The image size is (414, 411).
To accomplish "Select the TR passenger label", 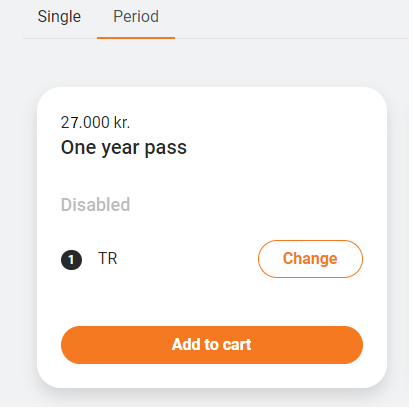I will click(x=108, y=259).
